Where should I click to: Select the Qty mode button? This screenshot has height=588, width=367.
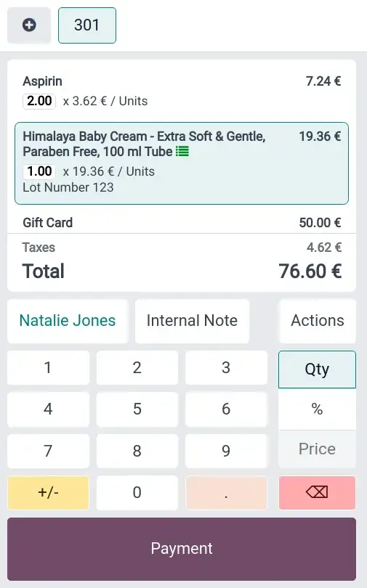pyautogui.click(x=317, y=369)
